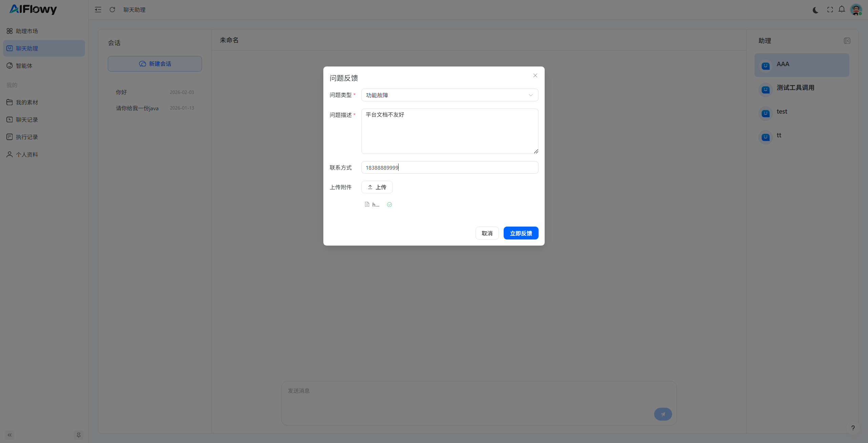
Task: Open the notifications bell
Action: click(842, 9)
